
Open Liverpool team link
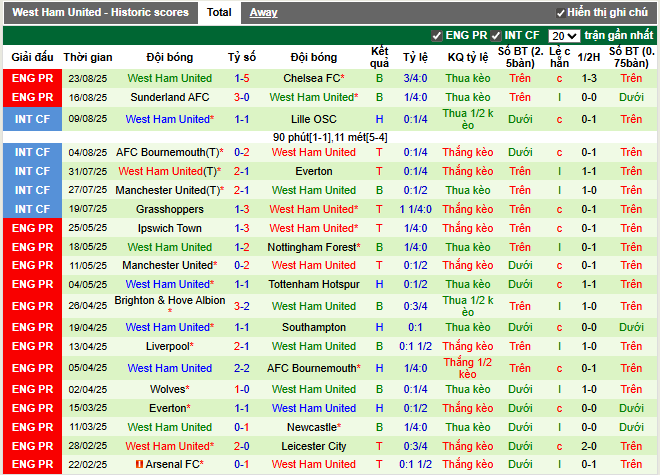click(168, 346)
